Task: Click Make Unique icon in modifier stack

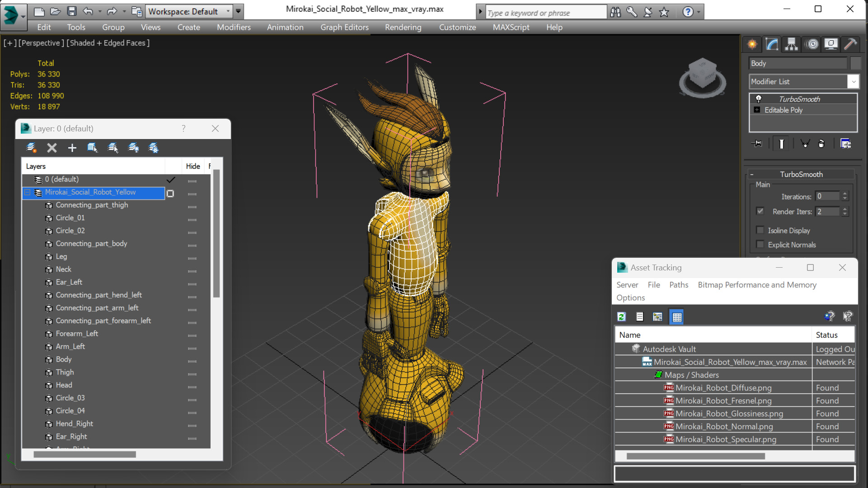Action: 805,144
